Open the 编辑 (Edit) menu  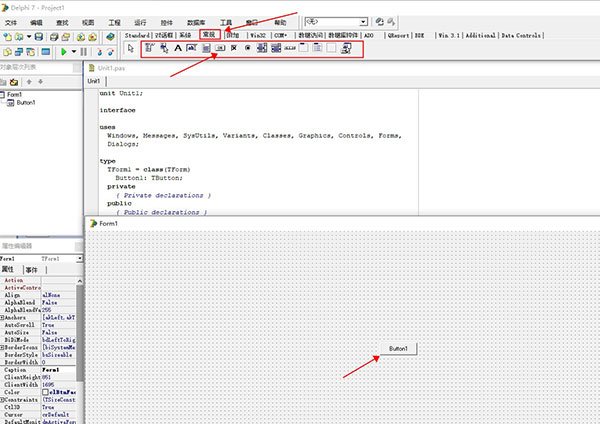[x=36, y=23]
